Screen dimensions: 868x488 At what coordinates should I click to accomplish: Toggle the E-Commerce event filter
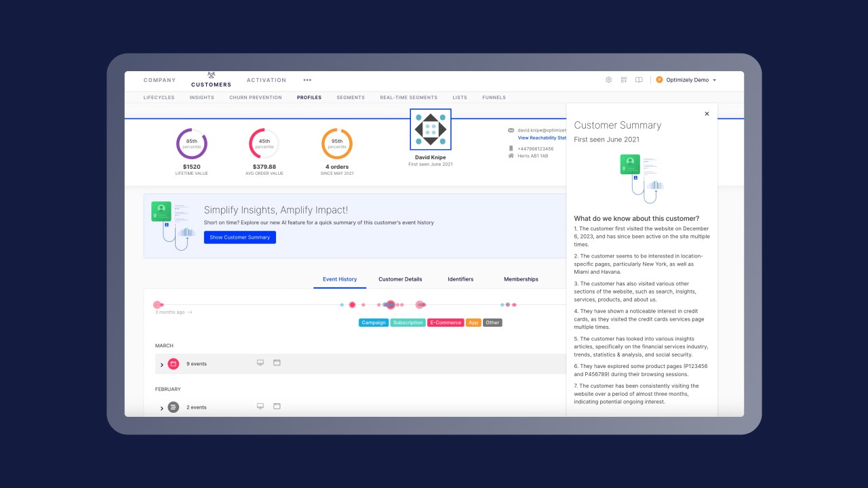(x=446, y=323)
